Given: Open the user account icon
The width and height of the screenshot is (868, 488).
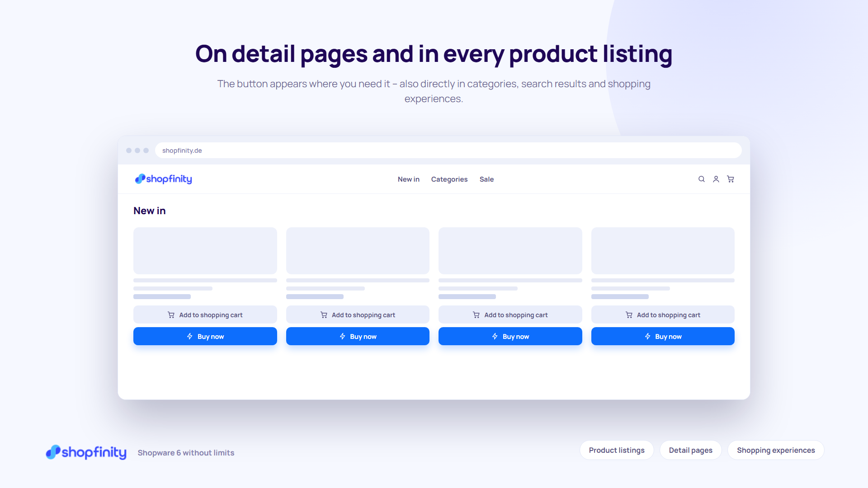Looking at the screenshot, I should click(716, 179).
